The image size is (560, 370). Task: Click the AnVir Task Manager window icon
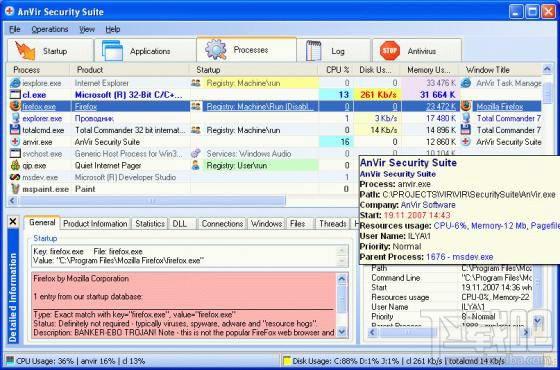pos(466,83)
